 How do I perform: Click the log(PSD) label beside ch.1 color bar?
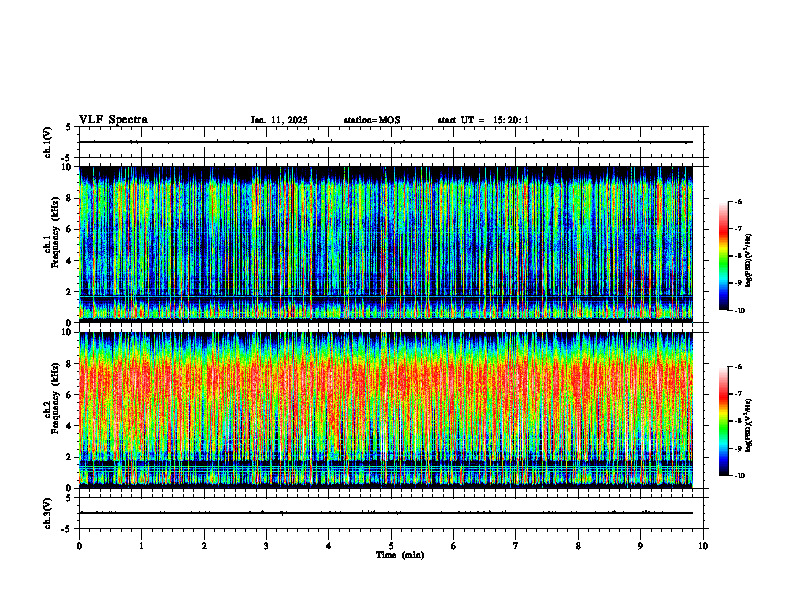click(748, 260)
